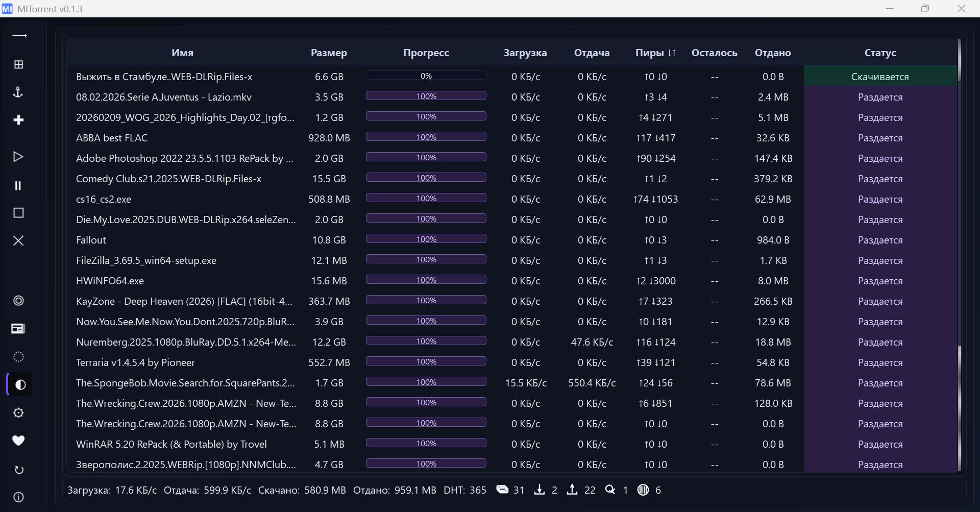Screen dimensions: 980x512
Task: Click the plus icon to add a torrent
Action: click(x=18, y=120)
